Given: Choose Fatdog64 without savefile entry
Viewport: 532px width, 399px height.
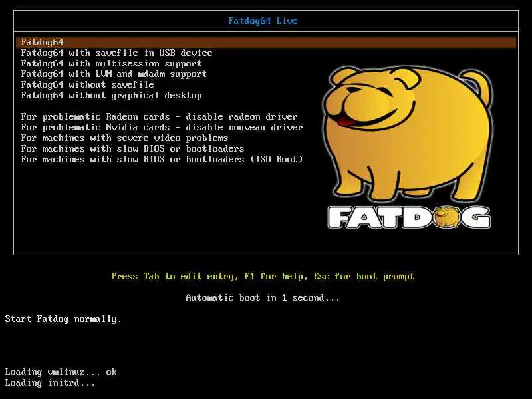Looking at the screenshot, I should pos(87,85).
